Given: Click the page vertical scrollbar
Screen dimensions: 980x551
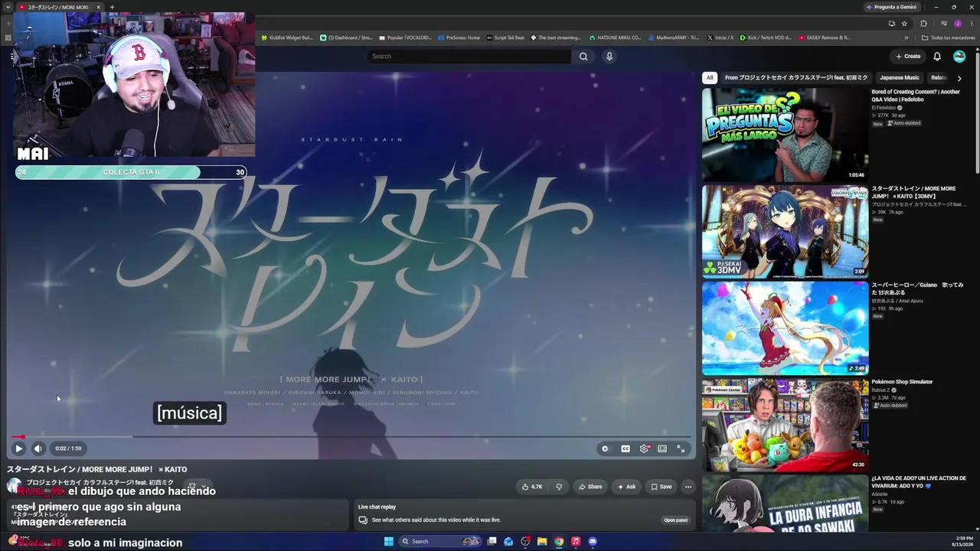Looking at the screenshot, I should click(x=977, y=111).
